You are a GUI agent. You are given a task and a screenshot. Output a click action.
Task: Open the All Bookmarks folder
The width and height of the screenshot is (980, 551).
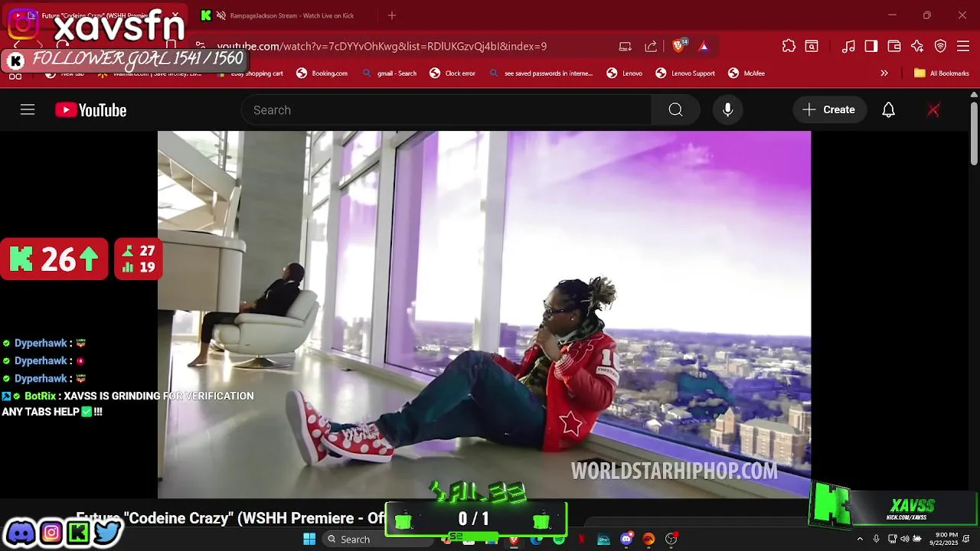pos(941,73)
